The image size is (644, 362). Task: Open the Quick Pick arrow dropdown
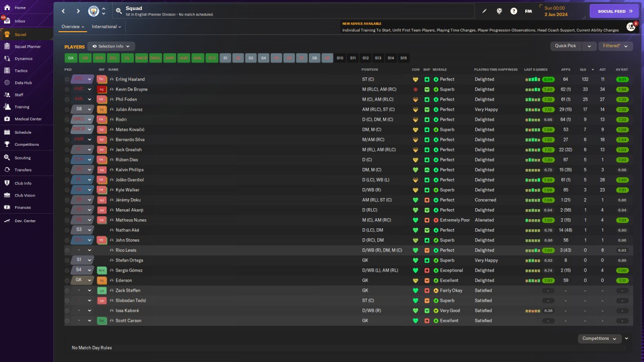(589, 46)
